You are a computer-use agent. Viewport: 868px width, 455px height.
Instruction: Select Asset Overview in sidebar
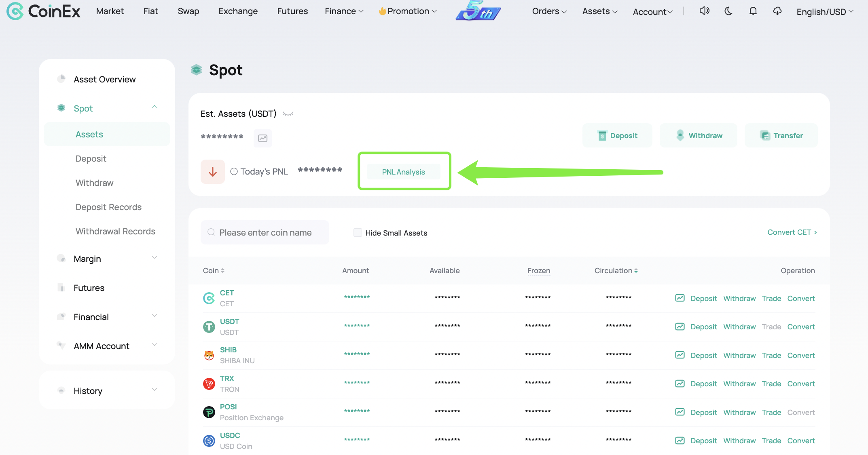[105, 79]
